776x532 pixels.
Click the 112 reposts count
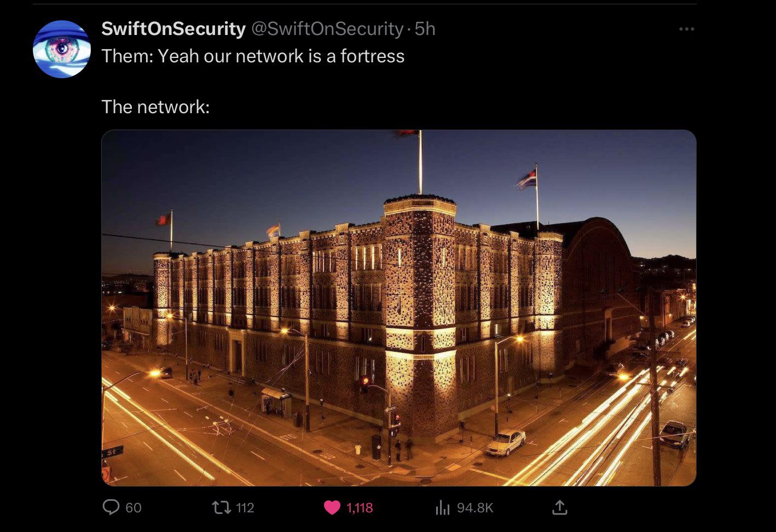[245, 508]
